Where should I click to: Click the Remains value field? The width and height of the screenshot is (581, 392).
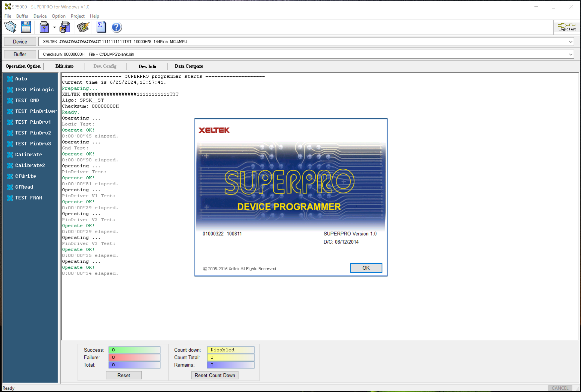tap(231, 365)
